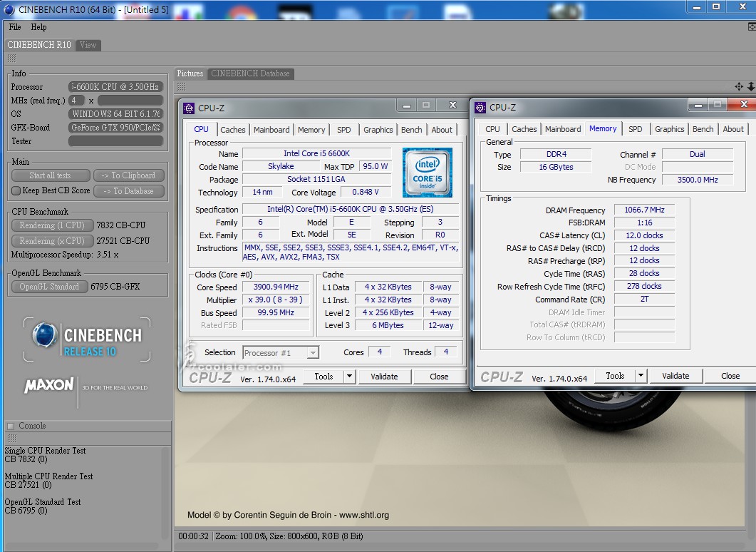Viewport: 756px width, 552px height.
Task: Click the dotted grip handle under the CINEBENCH R10 tab
Action: (x=12, y=58)
